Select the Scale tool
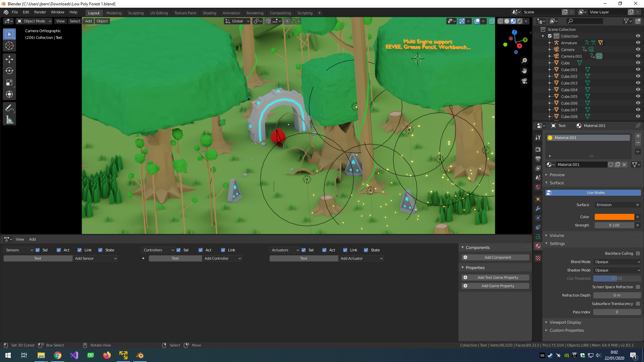Image resolution: width=644 pixels, height=362 pixels. click(9, 83)
